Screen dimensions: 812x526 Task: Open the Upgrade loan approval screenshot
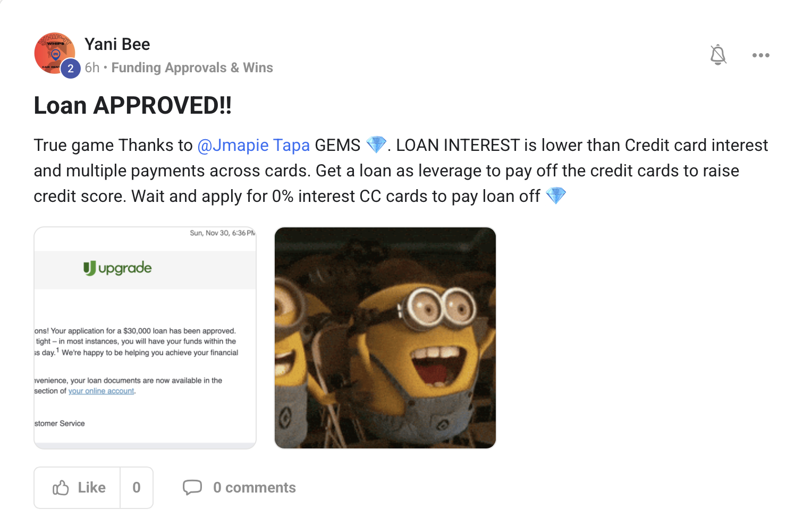coord(145,338)
